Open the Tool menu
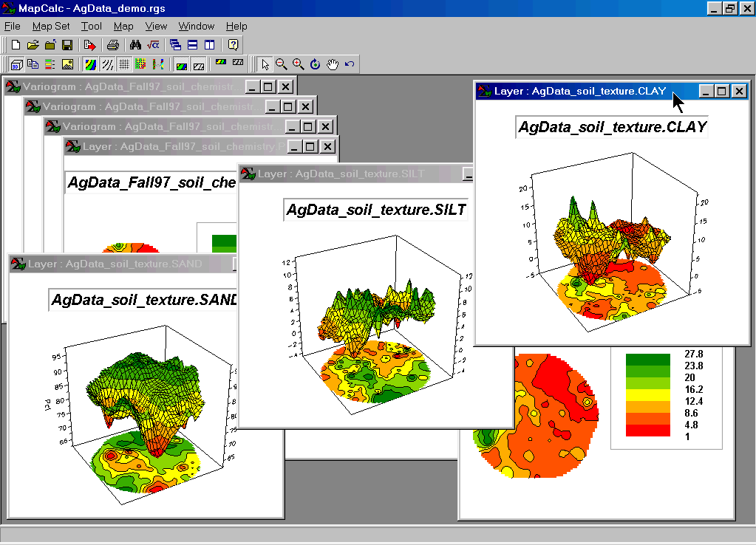Screen dimensions: 756x545 [x=91, y=26]
